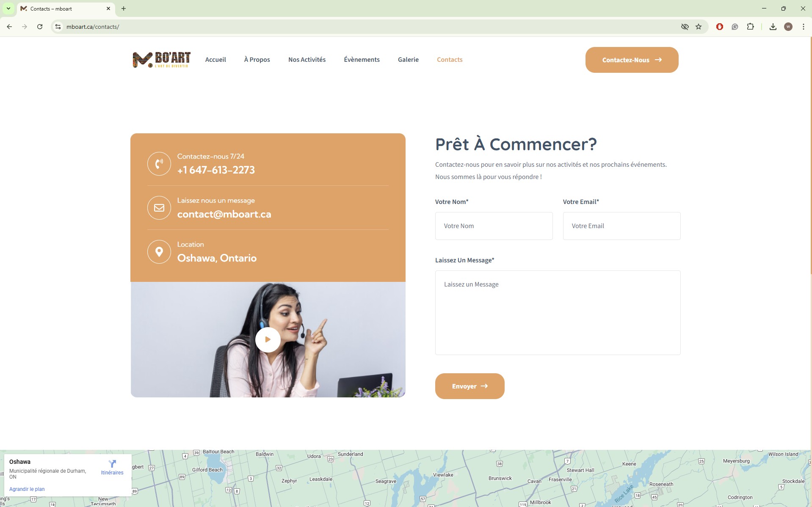Reload the page

40,27
